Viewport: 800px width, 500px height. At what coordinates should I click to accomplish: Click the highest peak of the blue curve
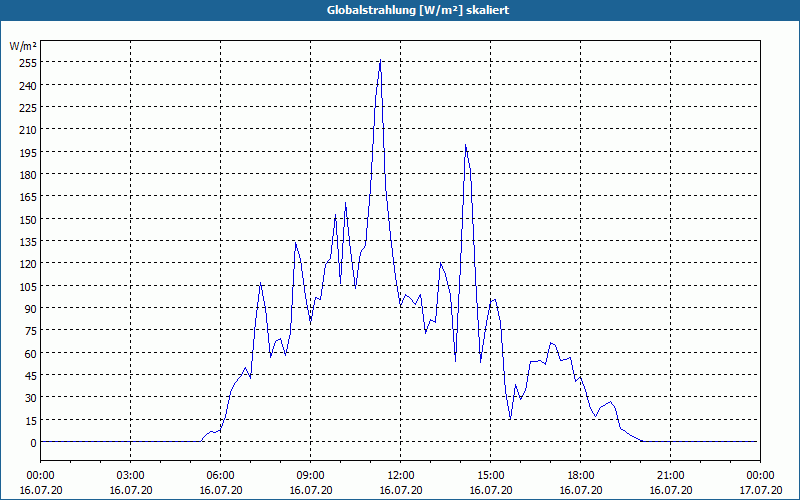coord(380,60)
